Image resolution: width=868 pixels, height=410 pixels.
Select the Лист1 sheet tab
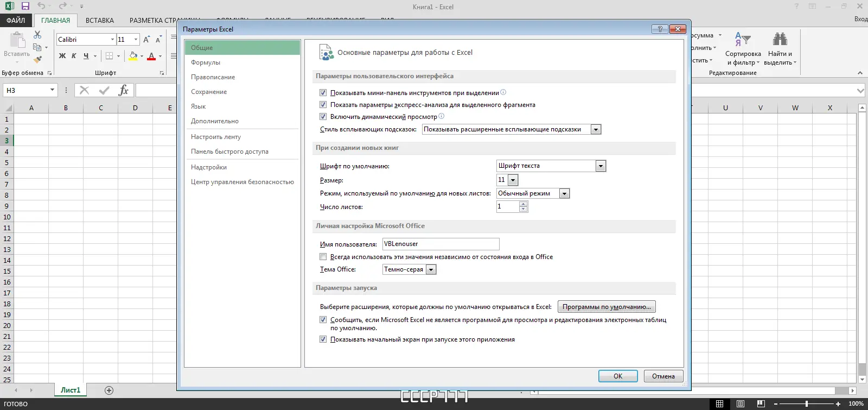71,390
